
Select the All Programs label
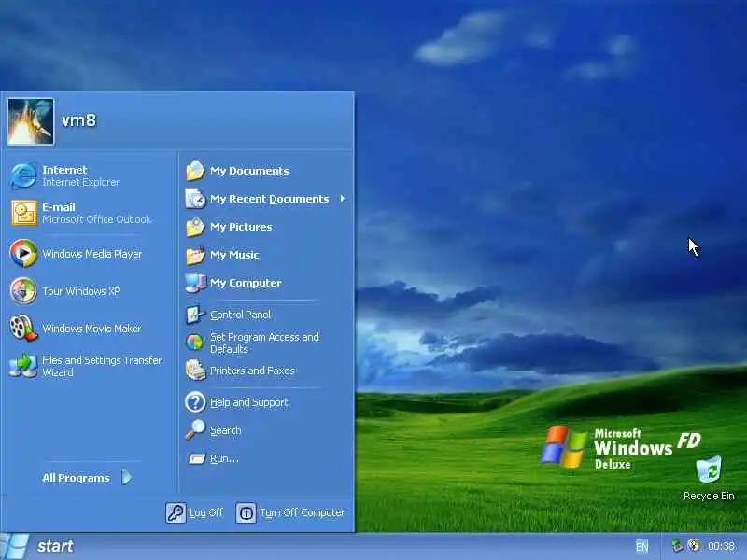point(76,478)
